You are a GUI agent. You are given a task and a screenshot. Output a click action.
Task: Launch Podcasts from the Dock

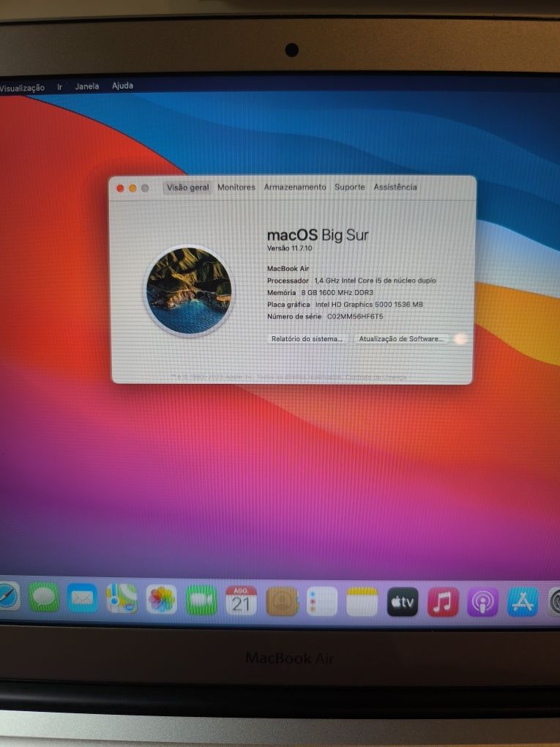click(483, 602)
